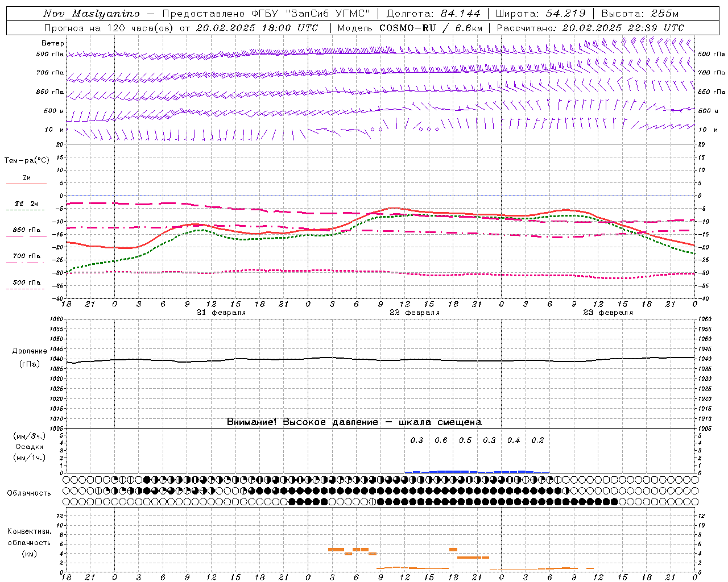The height and width of the screenshot is (582, 728).
Task: Select the Рассчитано 20.02.2025 22:39 UTC timestamp
Action: point(590,28)
